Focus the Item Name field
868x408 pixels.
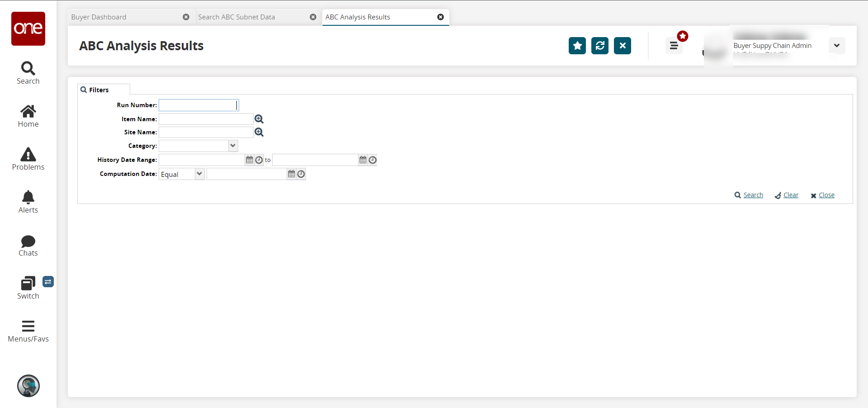(x=206, y=119)
